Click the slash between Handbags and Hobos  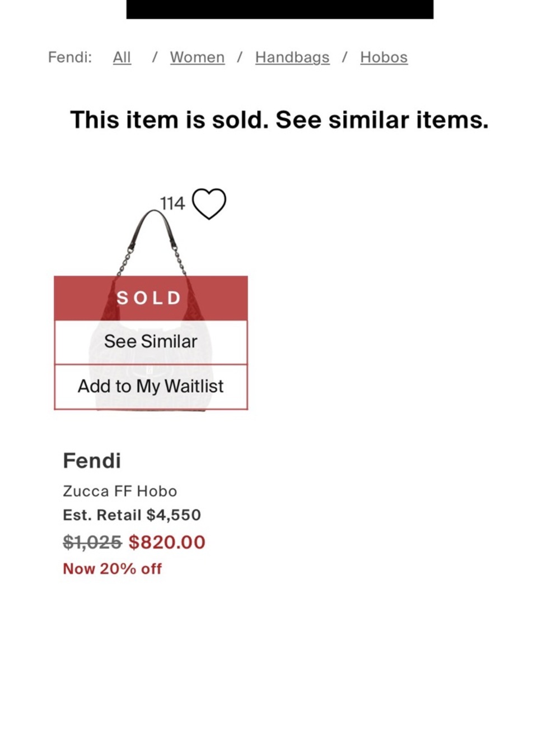tap(345, 57)
